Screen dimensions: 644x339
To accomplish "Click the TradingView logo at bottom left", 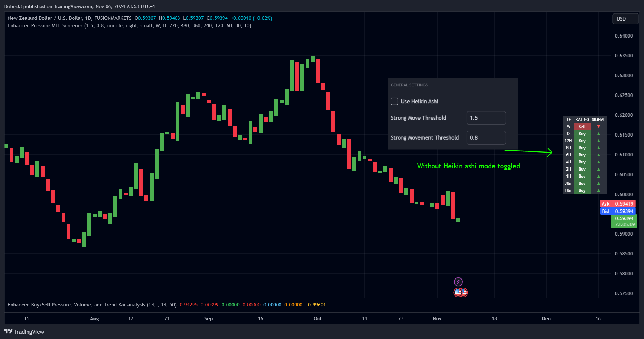I will 24,332.
